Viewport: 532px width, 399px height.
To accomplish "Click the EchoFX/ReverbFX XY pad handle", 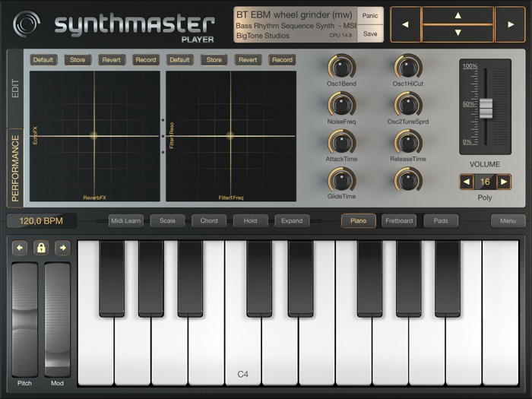I will pyautogui.click(x=94, y=136).
